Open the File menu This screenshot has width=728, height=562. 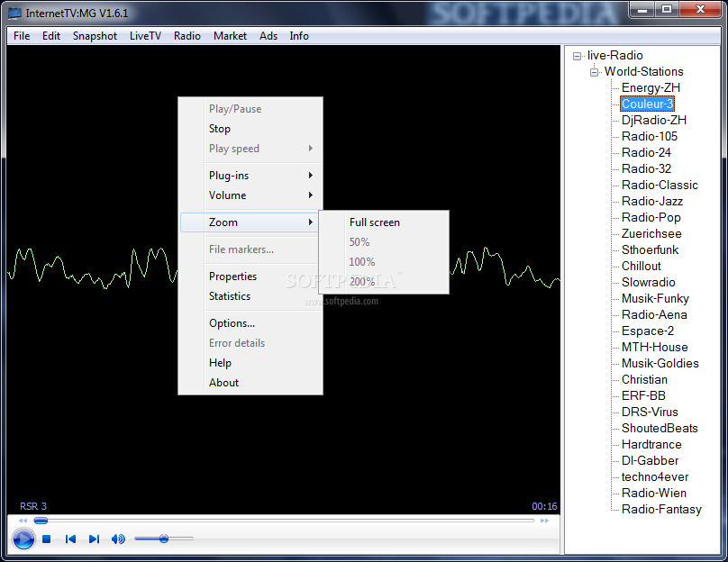click(22, 36)
